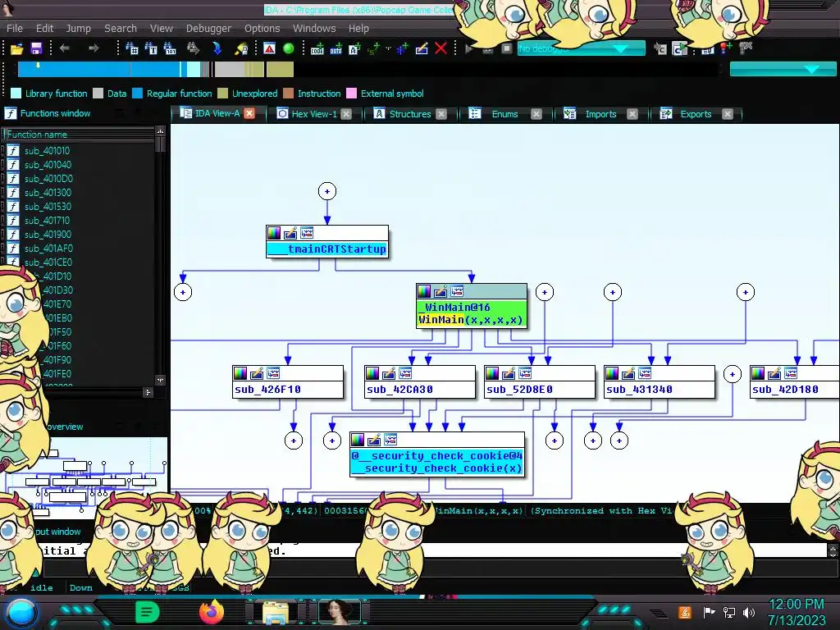Click the Functions window scroll down arrow
This screenshot has width=840, height=630.
[160, 380]
